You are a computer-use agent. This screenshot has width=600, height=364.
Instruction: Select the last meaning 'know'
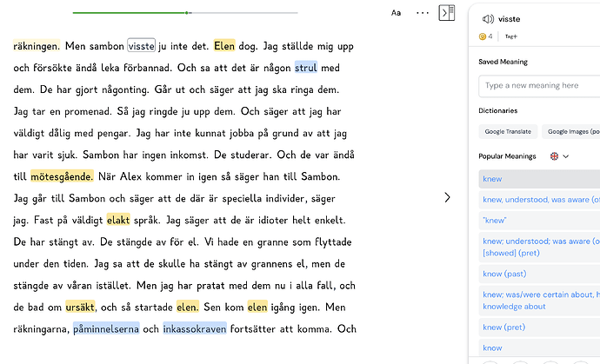[539, 348]
